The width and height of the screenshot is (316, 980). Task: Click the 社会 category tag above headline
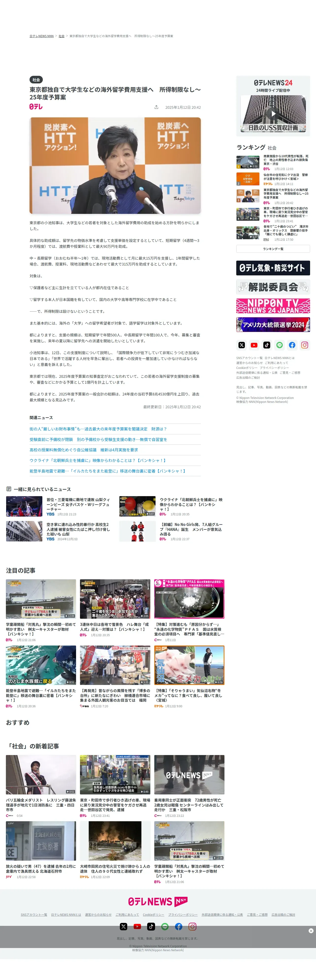pos(36,79)
